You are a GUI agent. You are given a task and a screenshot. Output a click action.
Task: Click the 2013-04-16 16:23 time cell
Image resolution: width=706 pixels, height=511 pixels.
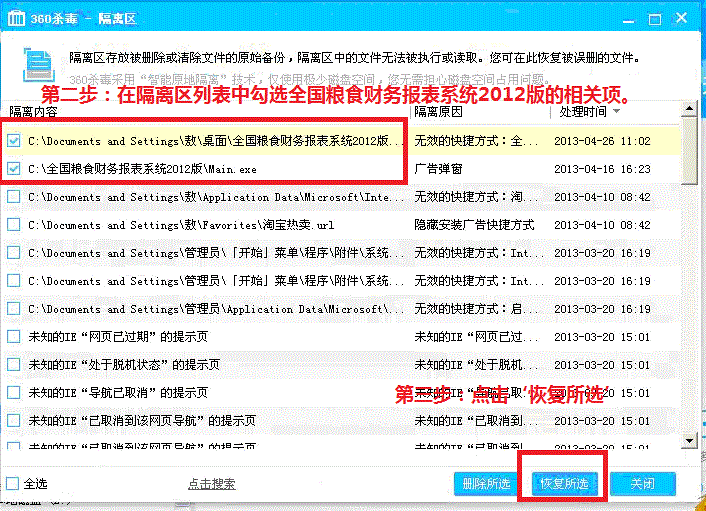(x=602, y=169)
